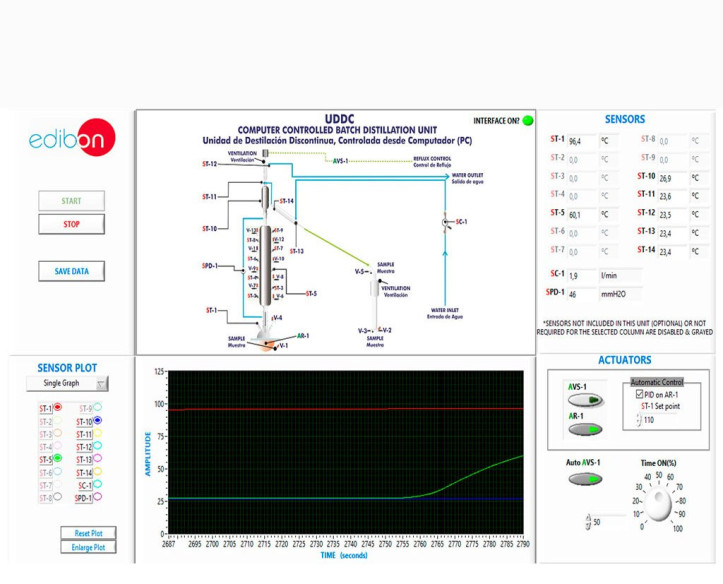Click the ST-12 label in the diagram
723x584 pixels.
[209, 164]
